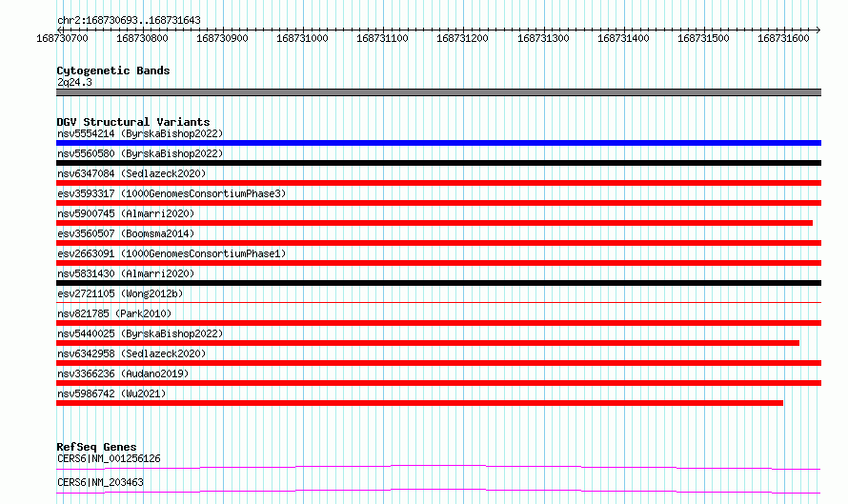Select the nsv6347084 red variant bar
The height and width of the screenshot is (504, 848).
click(438, 183)
